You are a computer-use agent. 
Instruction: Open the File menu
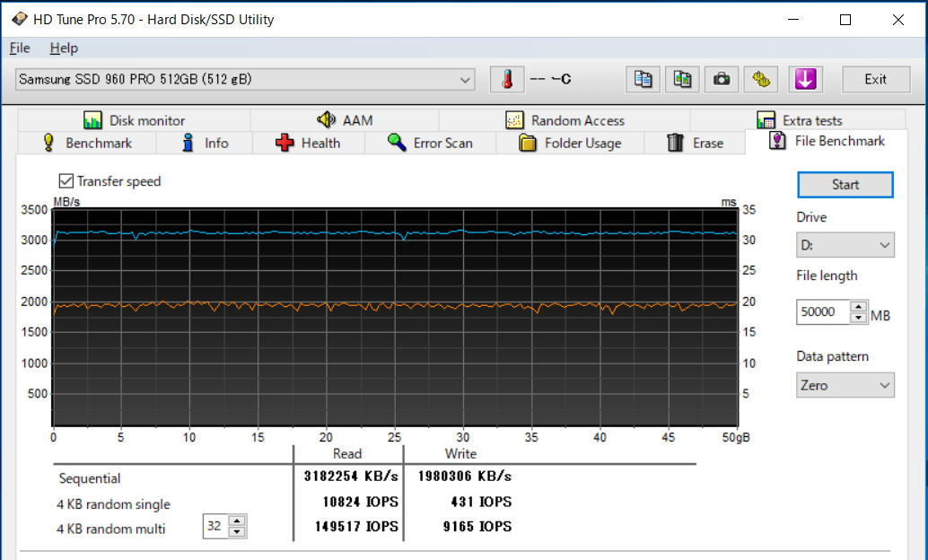20,48
